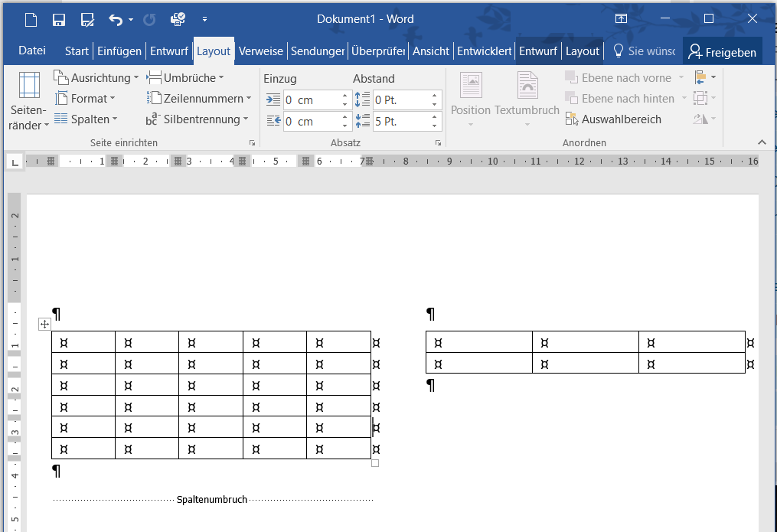The image size is (777, 532).
Task: Open the Datei menu
Action: click(31, 51)
